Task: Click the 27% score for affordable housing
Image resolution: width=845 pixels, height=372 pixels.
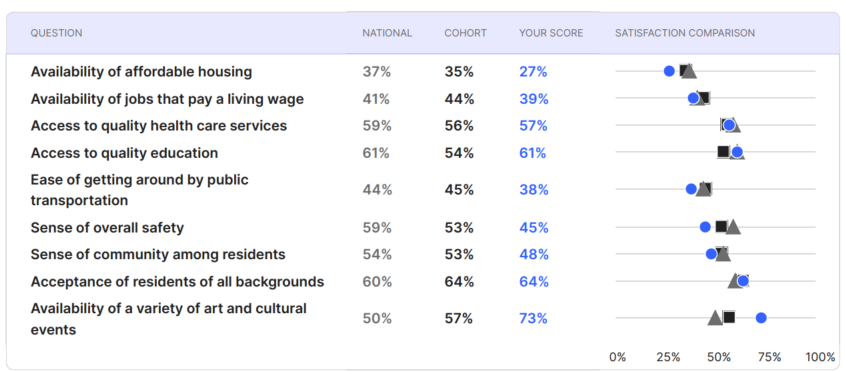Action: tap(534, 71)
